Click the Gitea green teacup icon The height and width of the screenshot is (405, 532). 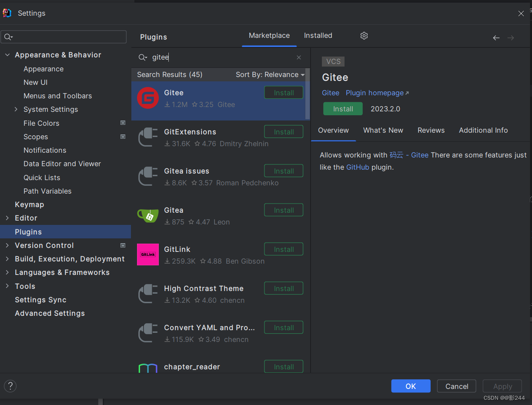pyautogui.click(x=148, y=215)
